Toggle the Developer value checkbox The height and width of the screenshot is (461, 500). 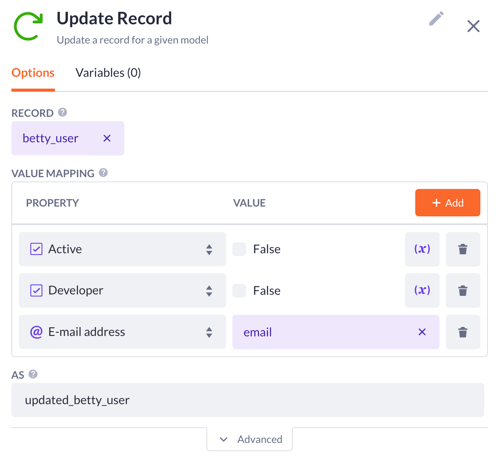pos(239,290)
